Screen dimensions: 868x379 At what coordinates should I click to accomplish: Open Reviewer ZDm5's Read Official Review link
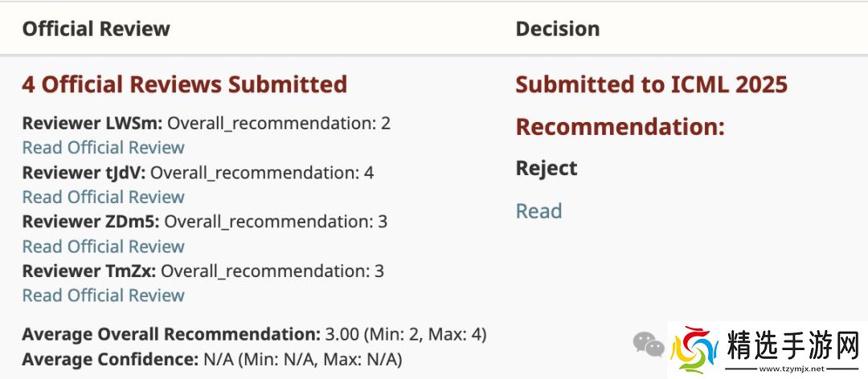(x=103, y=247)
